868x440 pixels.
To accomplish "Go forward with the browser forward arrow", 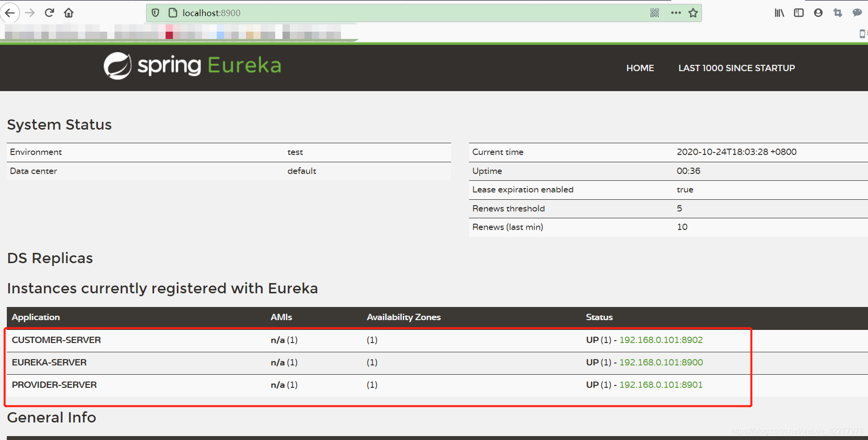I will (x=30, y=13).
